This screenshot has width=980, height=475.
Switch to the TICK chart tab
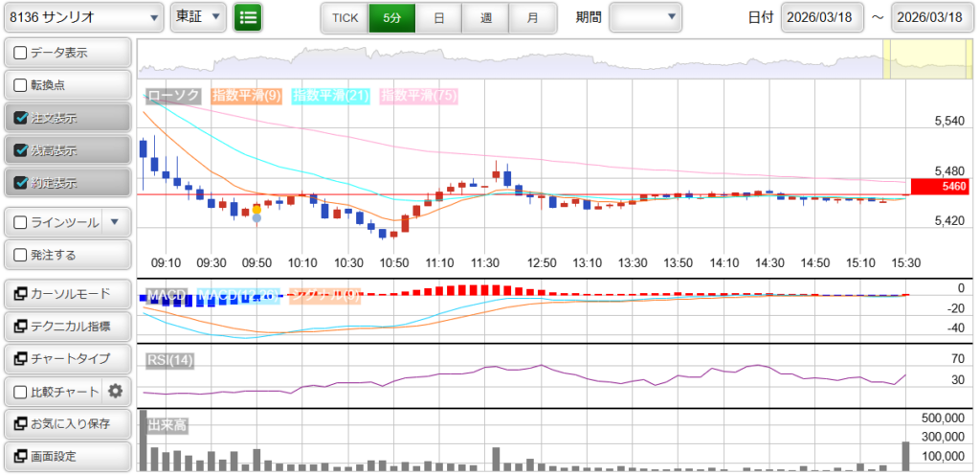pyautogui.click(x=345, y=18)
